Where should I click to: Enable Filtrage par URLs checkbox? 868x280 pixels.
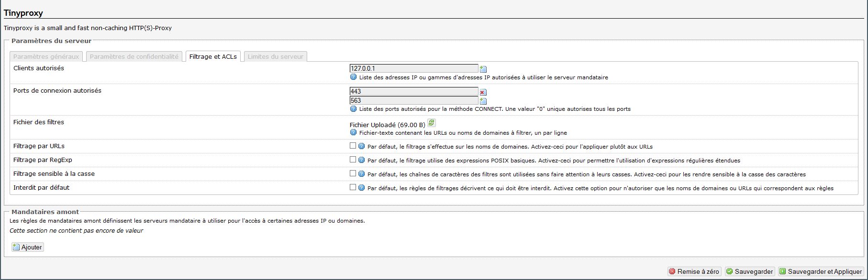click(353, 146)
